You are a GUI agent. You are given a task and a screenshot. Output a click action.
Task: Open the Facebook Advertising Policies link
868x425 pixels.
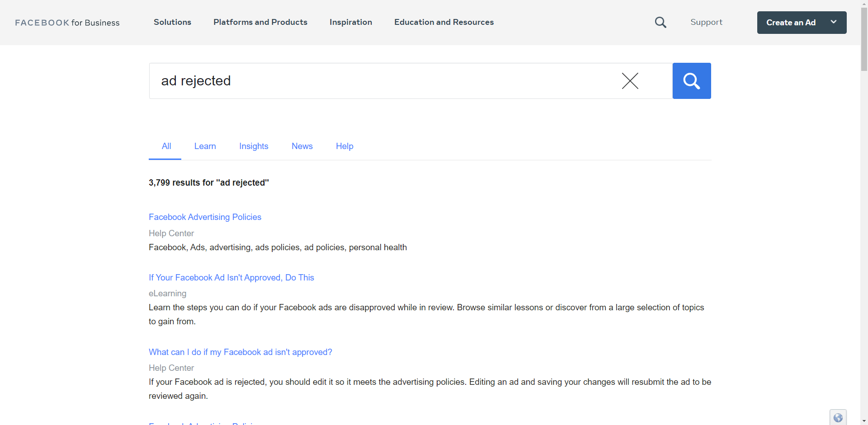tap(205, 217)
